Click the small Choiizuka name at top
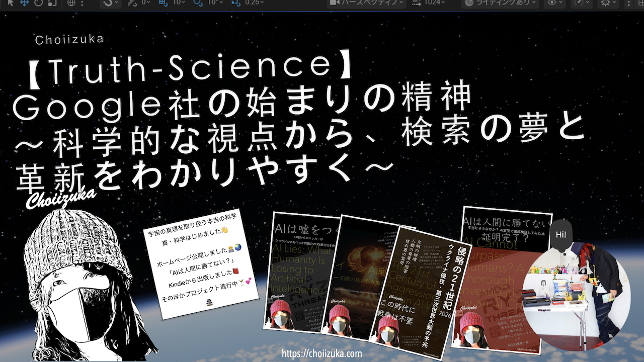 (69, 39)
